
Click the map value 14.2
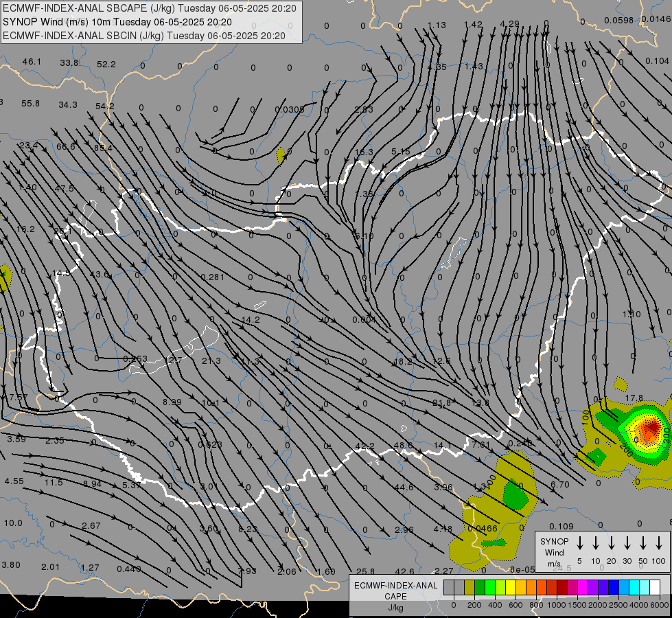click(251, 320)
